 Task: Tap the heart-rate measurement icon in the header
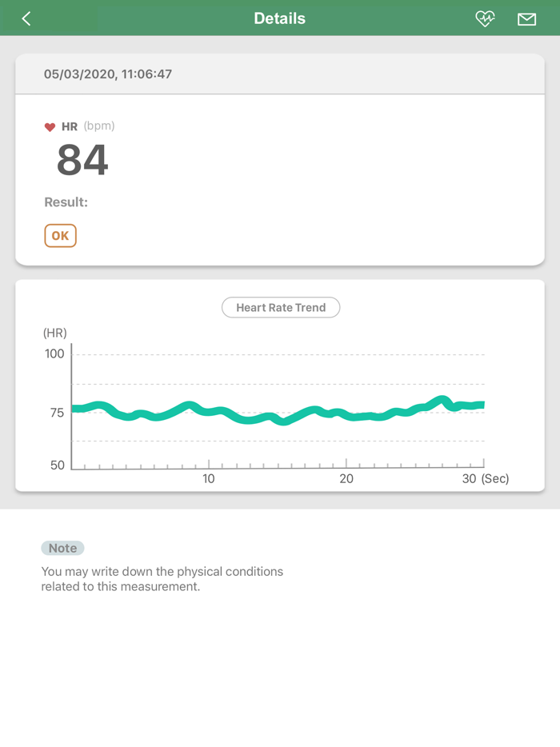tap(486, 18)
